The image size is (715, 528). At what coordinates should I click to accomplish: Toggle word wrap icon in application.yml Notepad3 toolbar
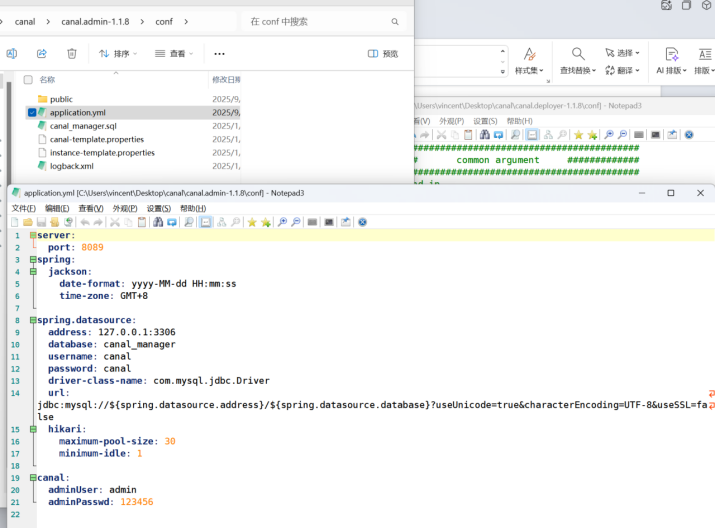click(x=206, y=222)
